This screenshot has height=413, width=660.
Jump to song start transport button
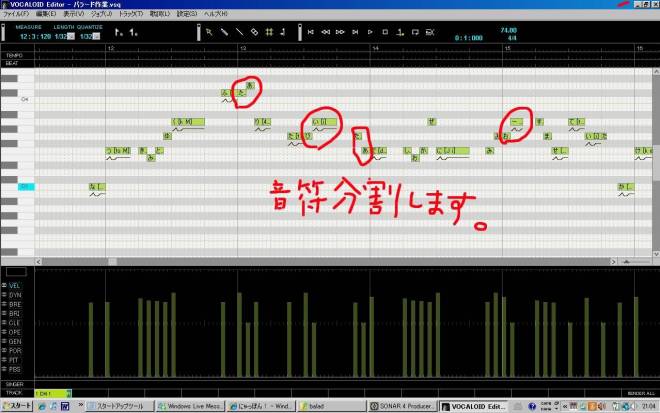[x=311, y=32]
